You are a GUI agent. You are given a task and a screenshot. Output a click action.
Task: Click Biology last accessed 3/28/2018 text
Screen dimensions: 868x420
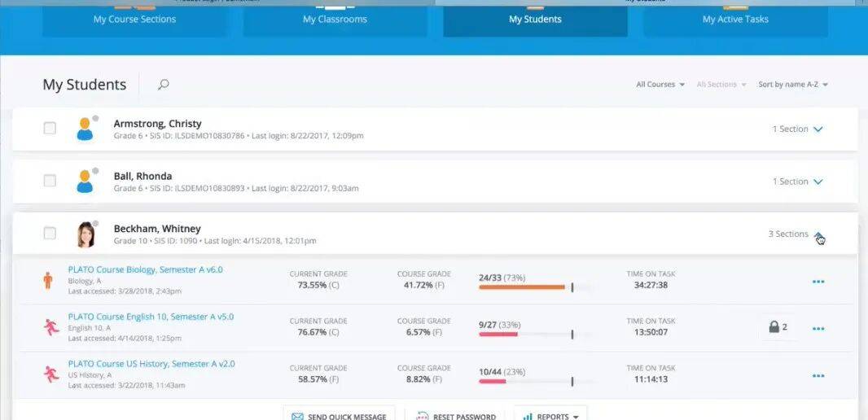pos(125,291)
